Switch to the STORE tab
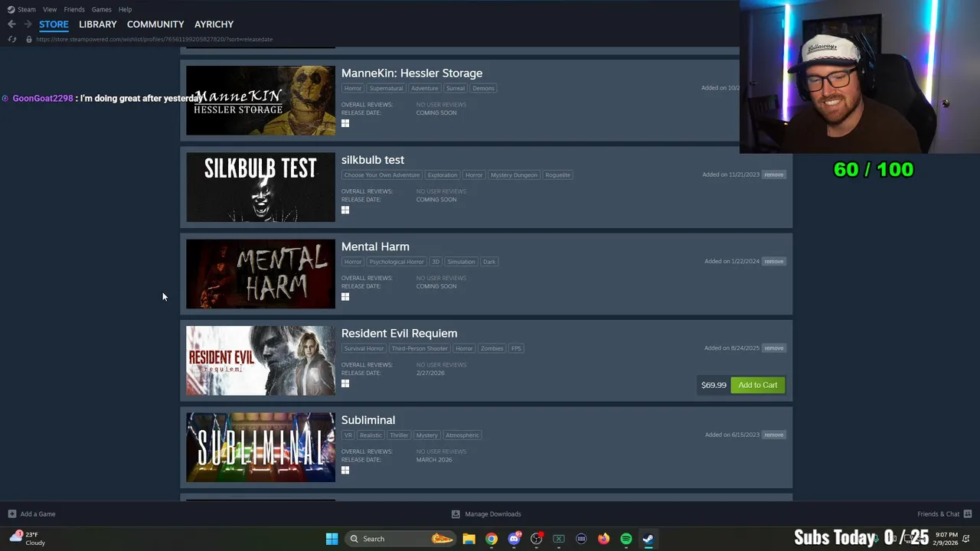This screenshot has height=551, width=980. point(54,24)
